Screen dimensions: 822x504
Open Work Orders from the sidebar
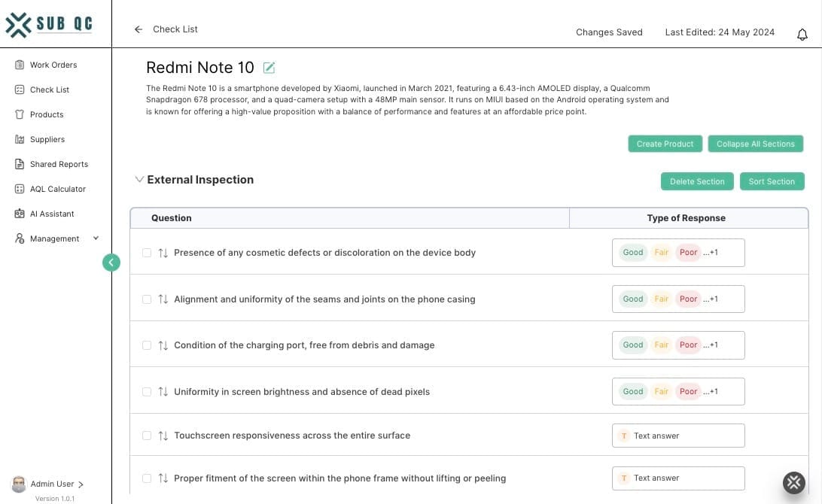tap(53, 65)
